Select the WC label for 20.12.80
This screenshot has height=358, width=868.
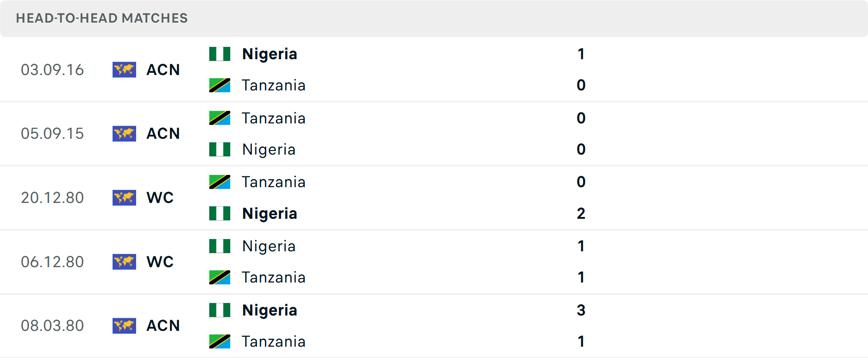tap(160, 198)
